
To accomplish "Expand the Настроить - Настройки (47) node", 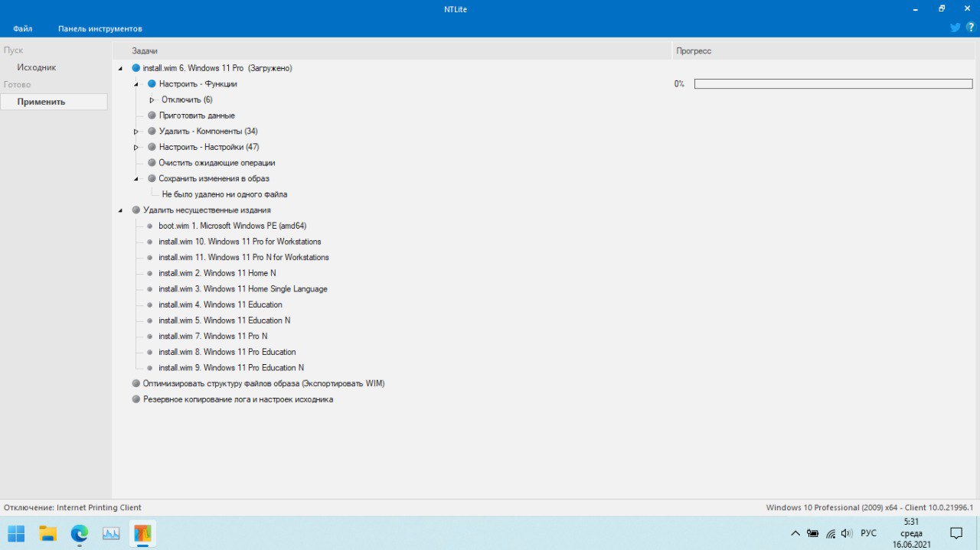I will 136,147.
